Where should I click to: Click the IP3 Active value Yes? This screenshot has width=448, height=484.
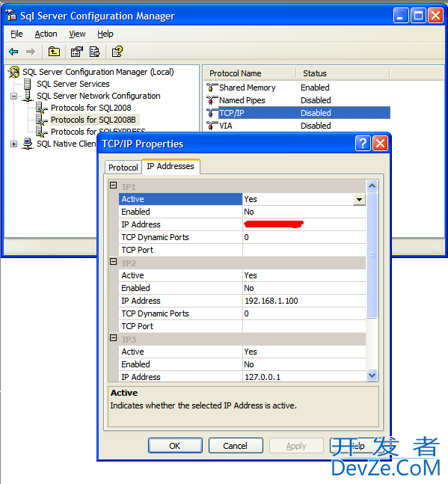tap(304, 352)
